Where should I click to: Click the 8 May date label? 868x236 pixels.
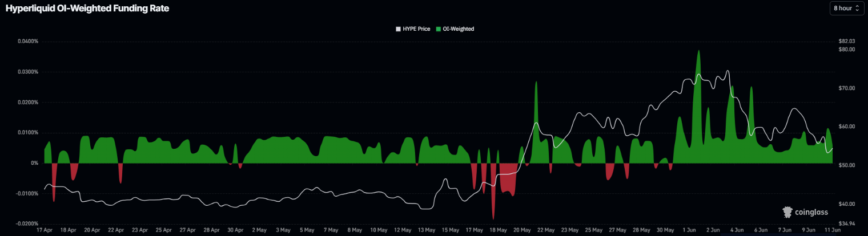(354, 230)
